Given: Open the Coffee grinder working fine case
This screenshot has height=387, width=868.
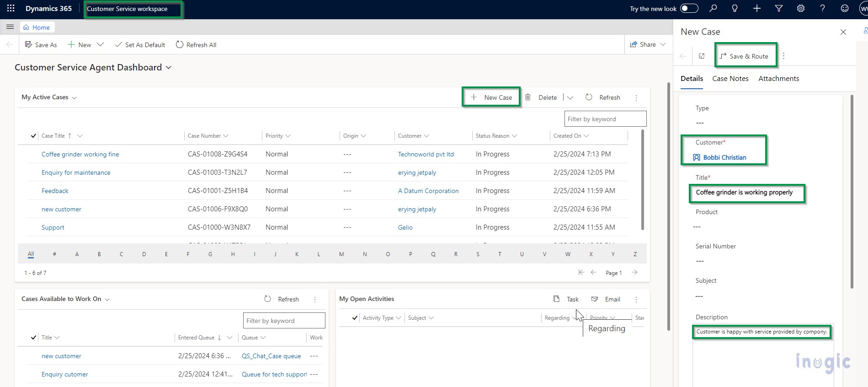Looking at the screenshot, I should 80,154.
